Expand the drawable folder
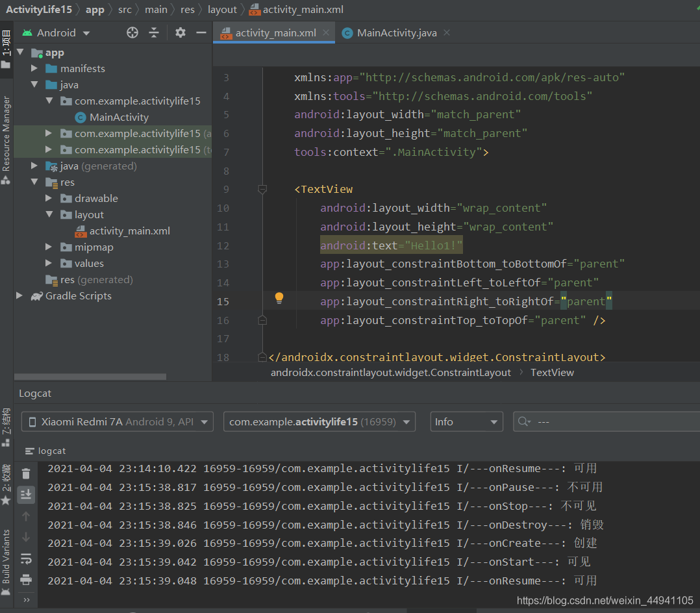This screenshot has height=613, width=700. 49,198
